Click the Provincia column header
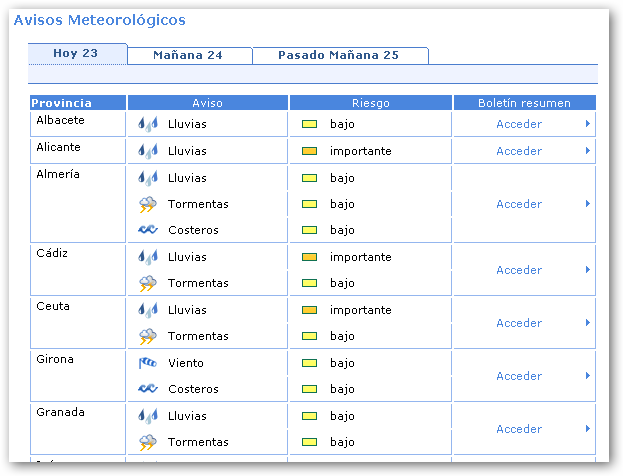 62,103
